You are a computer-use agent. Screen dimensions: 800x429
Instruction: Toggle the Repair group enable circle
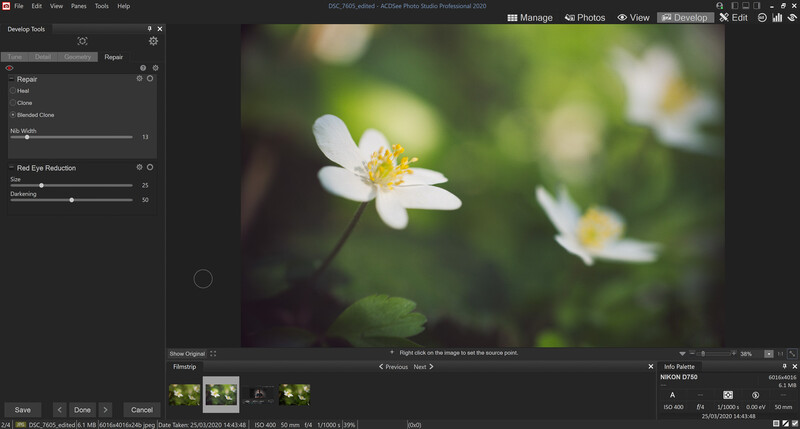150,79
